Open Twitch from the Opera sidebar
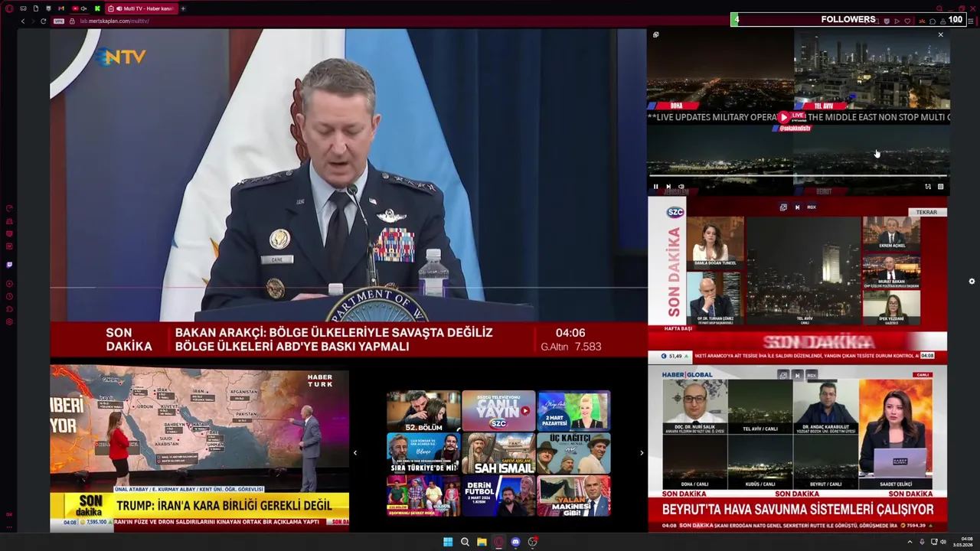Viewport: 980px width, 551px height. 9,265
